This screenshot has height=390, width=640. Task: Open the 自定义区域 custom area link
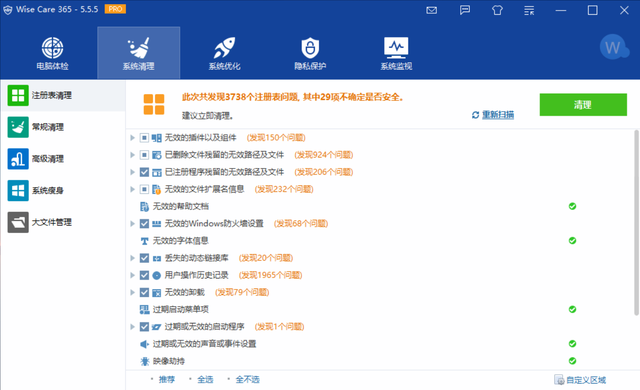(580, 380)
